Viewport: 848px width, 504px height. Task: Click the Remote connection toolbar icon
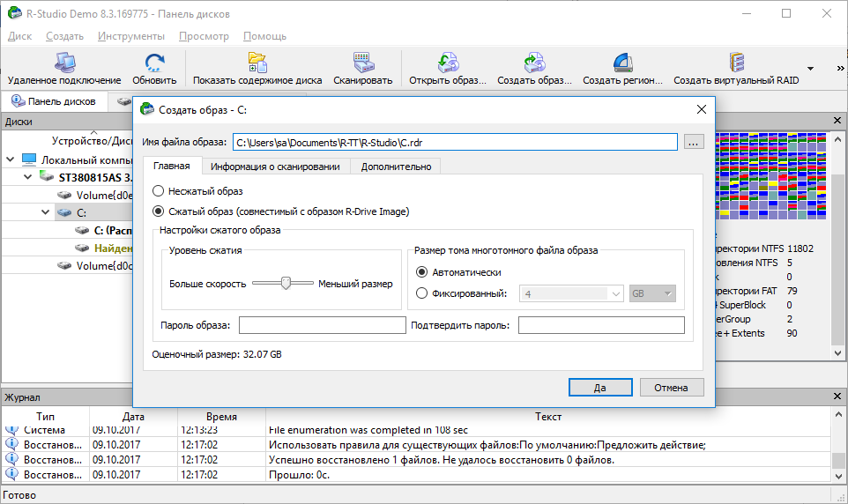[x=64, y=63]
